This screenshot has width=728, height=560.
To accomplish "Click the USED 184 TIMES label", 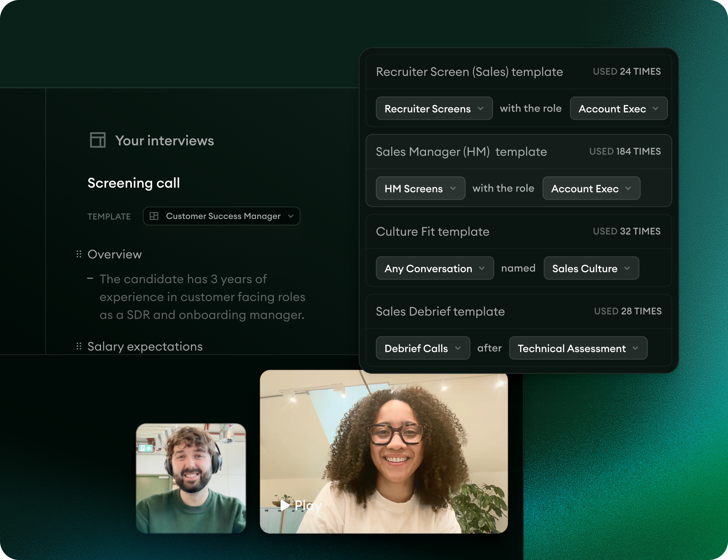I will pos(625,151).
